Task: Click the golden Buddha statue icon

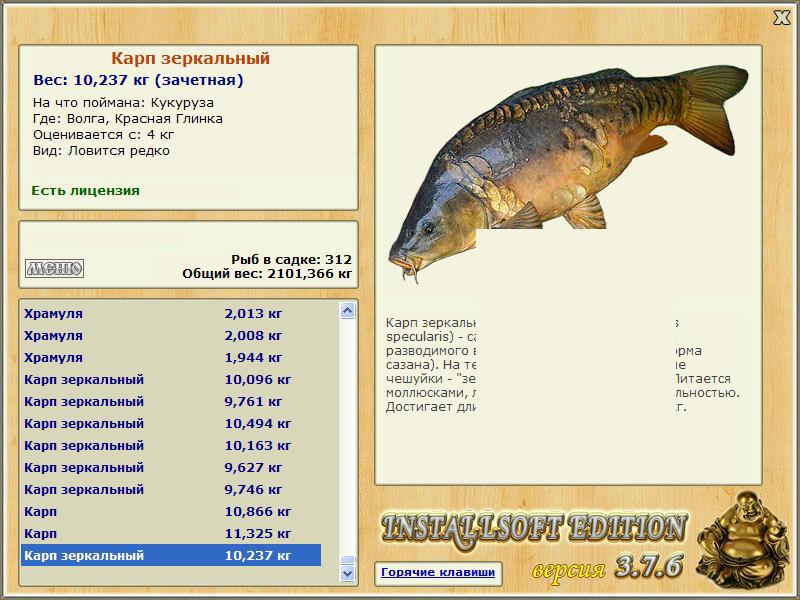Action: pyautogui.click(x=743, y=541)
